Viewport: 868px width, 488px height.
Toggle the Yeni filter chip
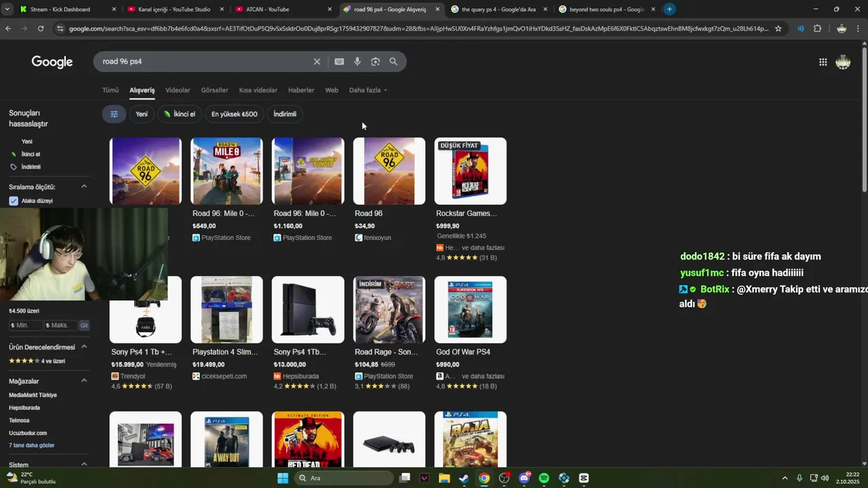coord(141,114)
